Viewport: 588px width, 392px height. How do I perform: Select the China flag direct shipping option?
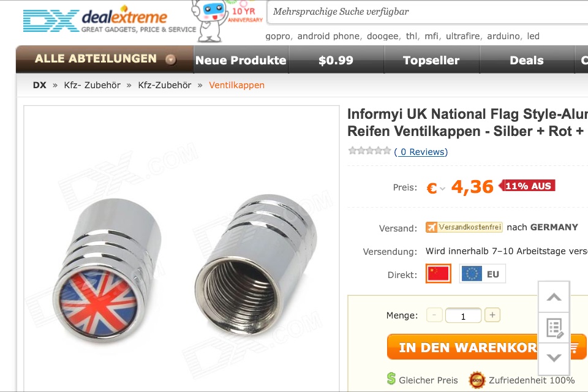pos(439,273)
